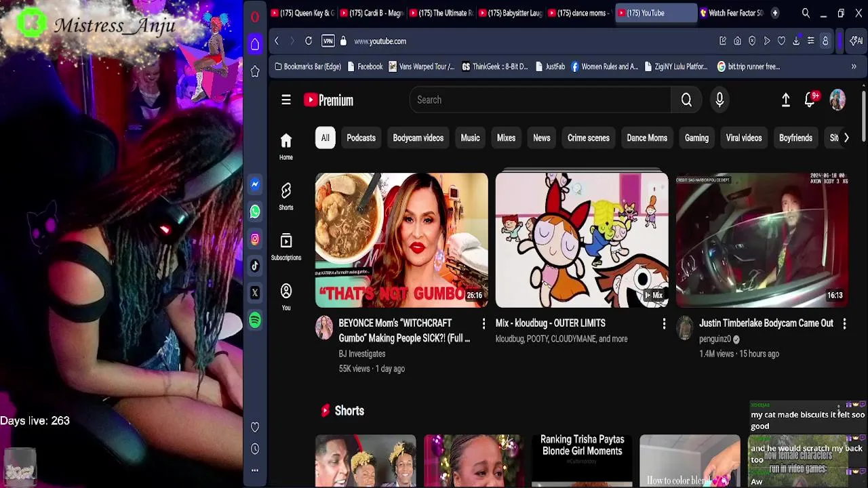
Task: Open Messenger in the Opera sidebar
Action: (x=255, y=184)
